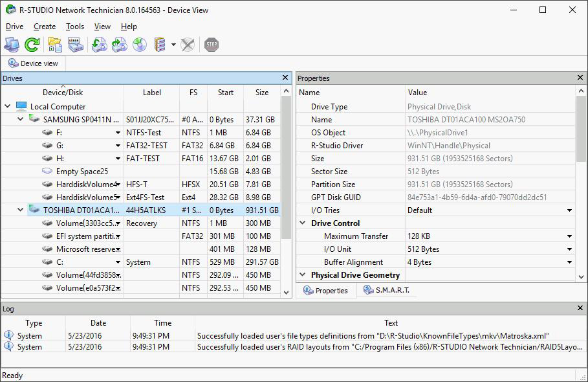Click the Properties list scroll-down arrow
Screen dimensions: 588x382
(581, 277)
